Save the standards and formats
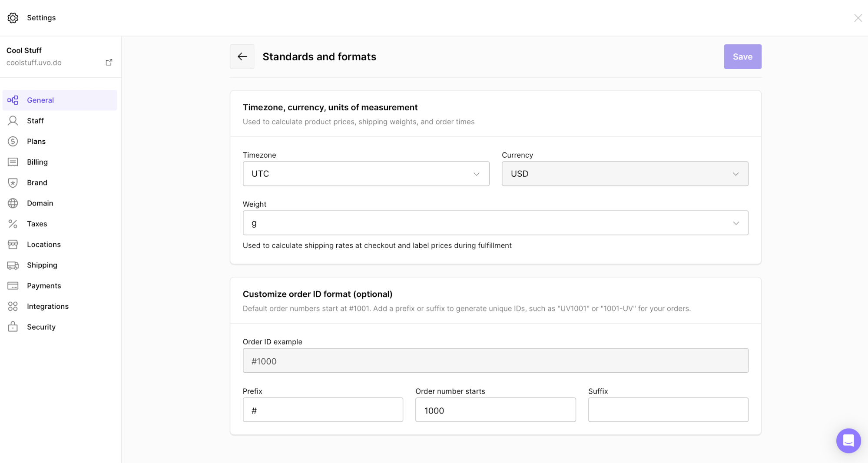 (x=742, y=56)
